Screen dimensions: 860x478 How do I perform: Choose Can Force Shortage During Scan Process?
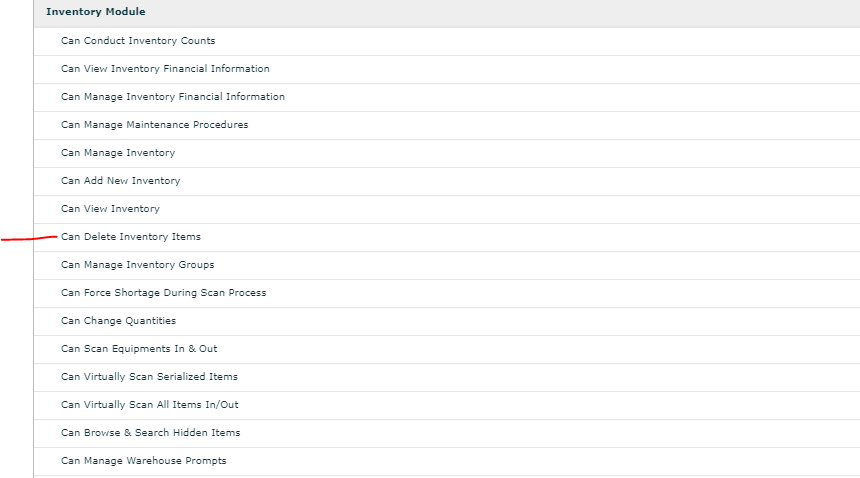coord(163,293)
